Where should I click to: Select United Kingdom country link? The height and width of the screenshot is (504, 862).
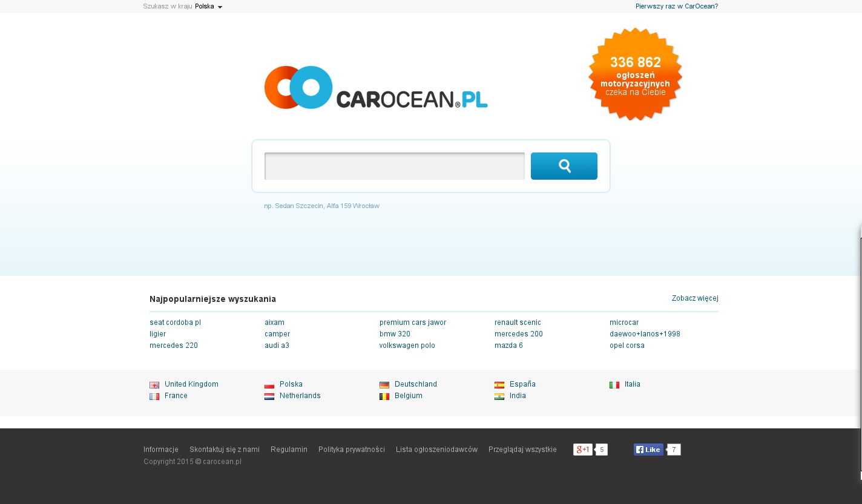click(191, 384)
